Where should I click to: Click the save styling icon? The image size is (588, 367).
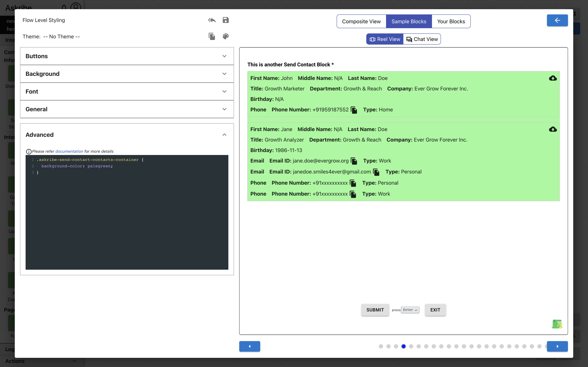(x=225, y=20)
